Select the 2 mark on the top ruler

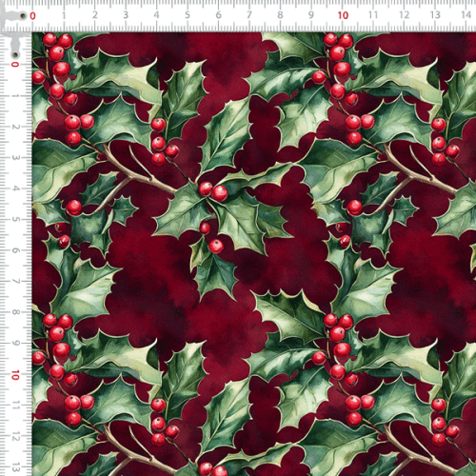[94, 15]
